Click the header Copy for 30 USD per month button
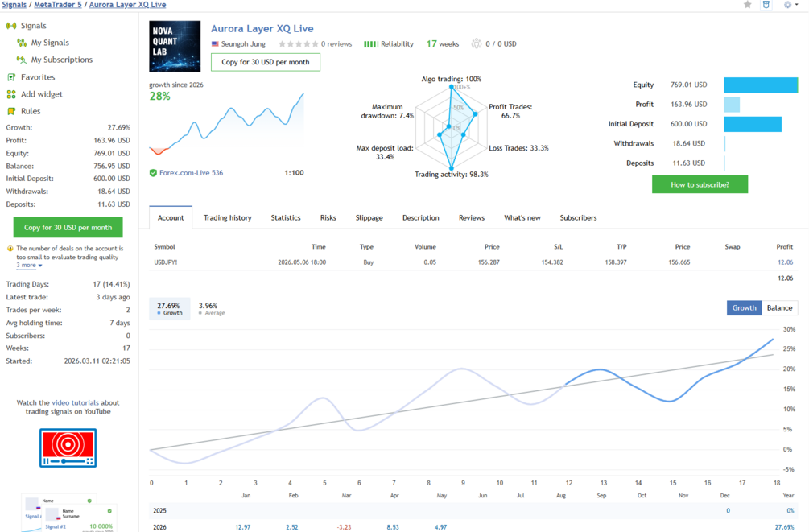809x532 pixels. click(265, 62)
